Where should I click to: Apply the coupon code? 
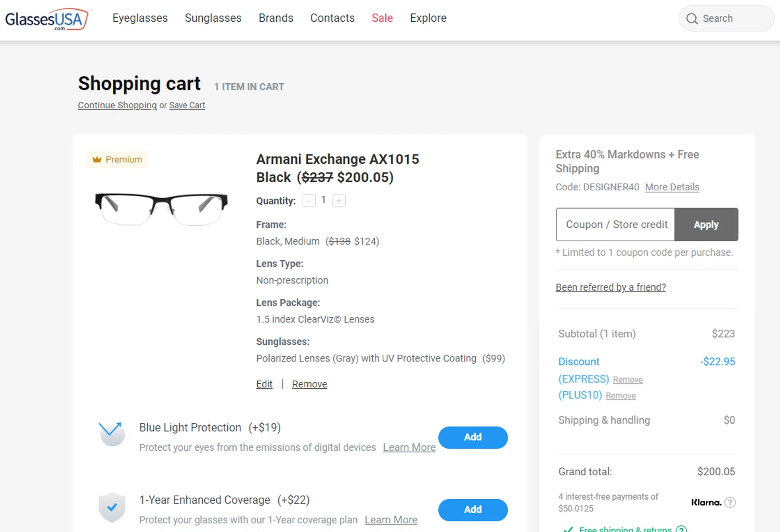click(x=706, y=225)
